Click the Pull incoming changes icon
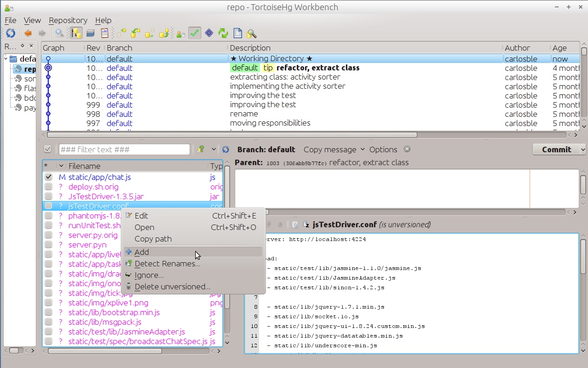The width and height of the screenshot is (588, 368). pyautogui.click(x=135, y=33)
